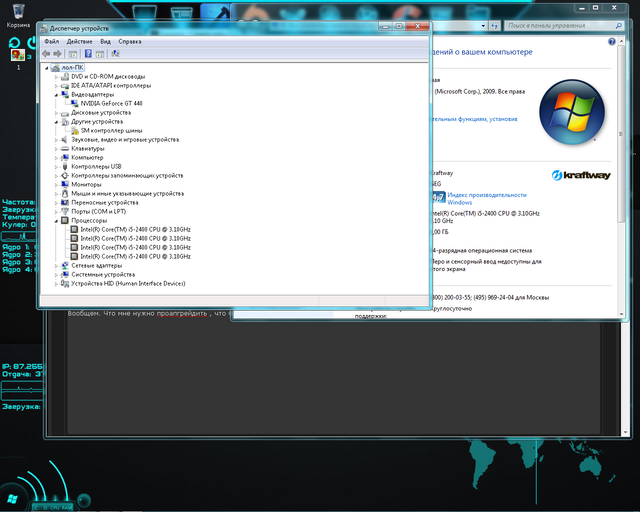Click the Видеоадаптеры category icon
The height and width of the screenshot is (512, 640).
[64, 95]
